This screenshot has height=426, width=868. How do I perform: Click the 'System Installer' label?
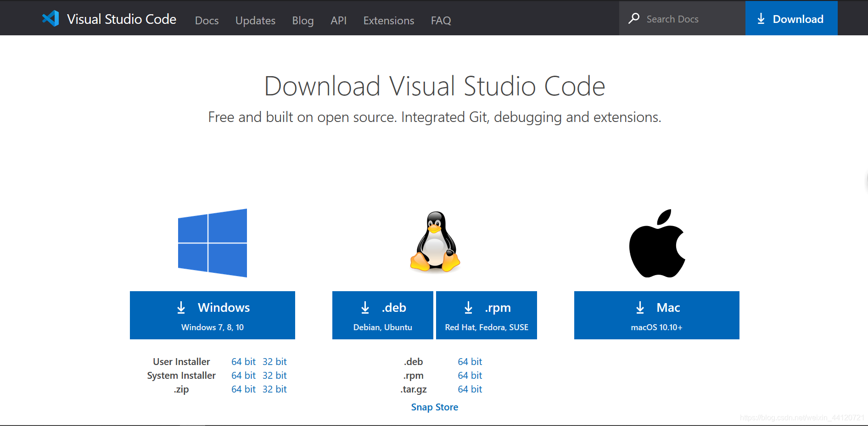coord(181,376)
